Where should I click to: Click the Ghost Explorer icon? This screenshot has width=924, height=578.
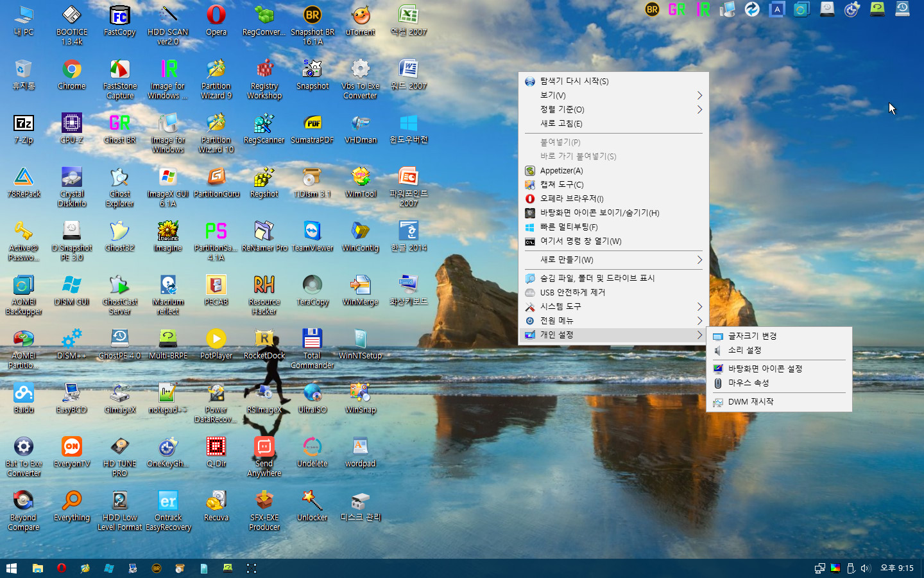[120, 187]
